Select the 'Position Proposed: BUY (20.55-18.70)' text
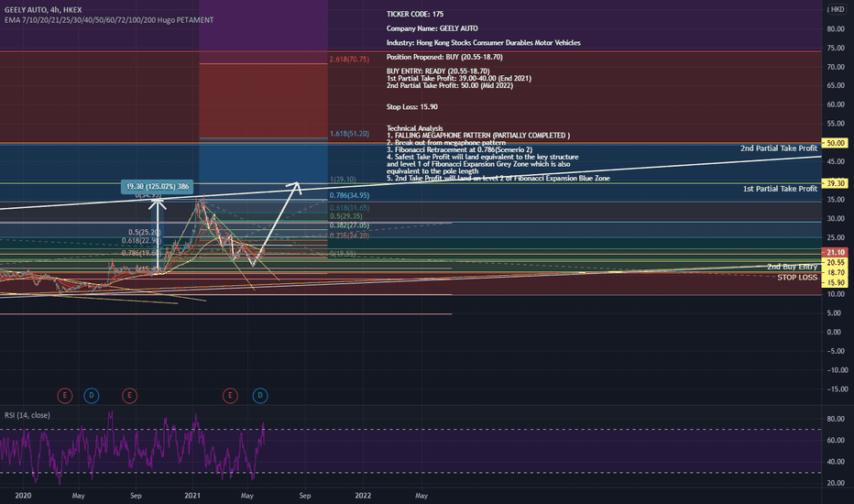This screenshot has width=854, height=504. (x=444, y=57)
